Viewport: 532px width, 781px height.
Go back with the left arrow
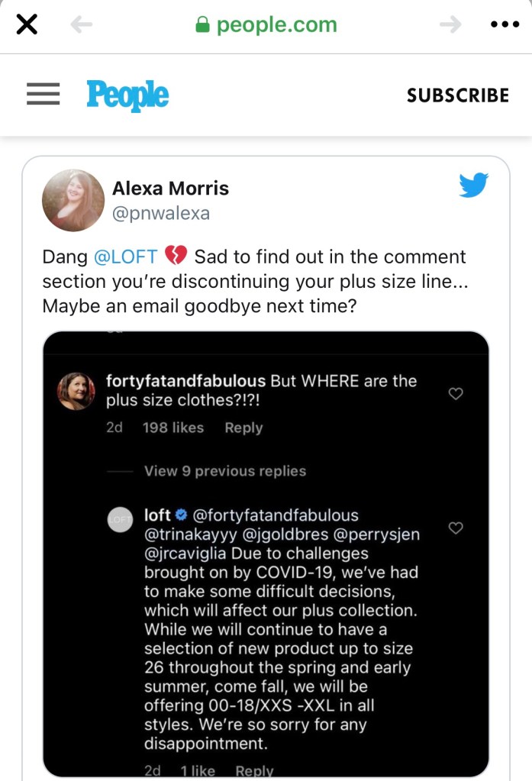pos(81,25)
